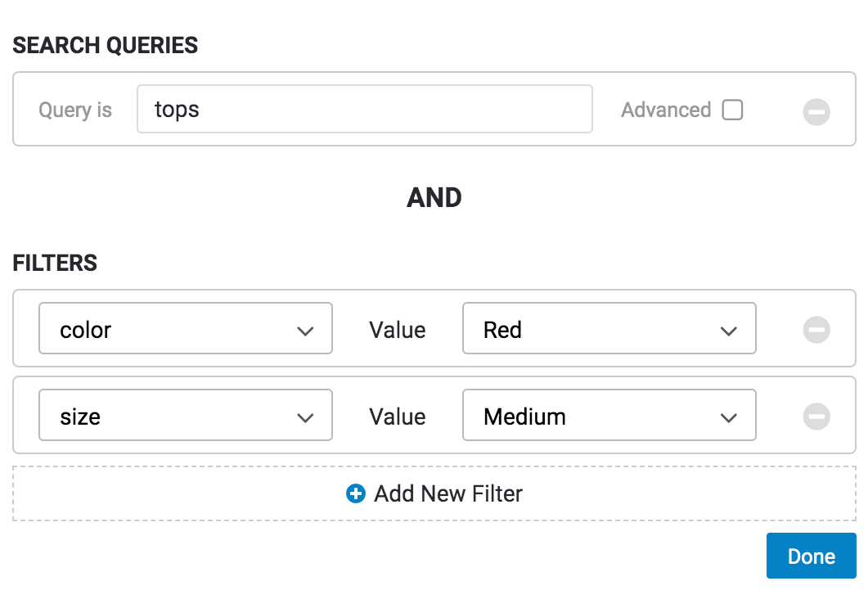Open the size filter field dropdown

186,416
